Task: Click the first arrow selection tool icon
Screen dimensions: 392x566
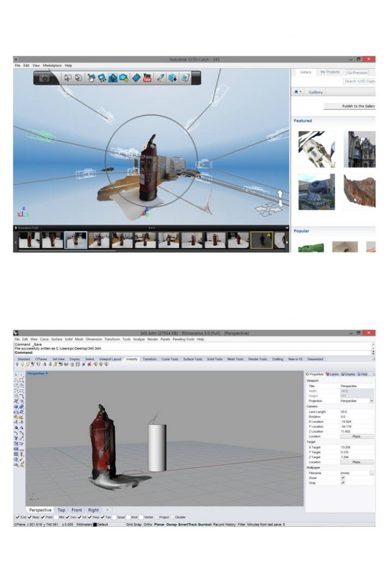Action: 68,78
